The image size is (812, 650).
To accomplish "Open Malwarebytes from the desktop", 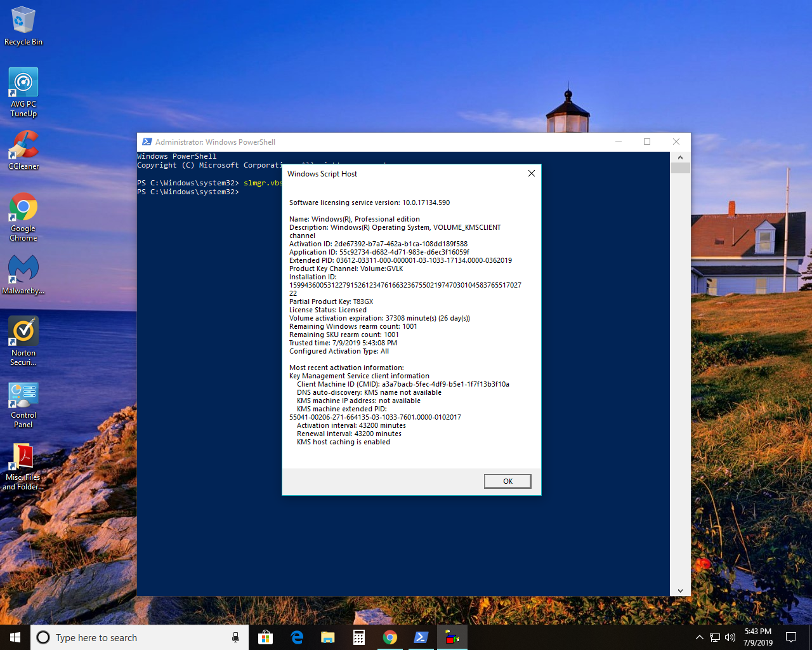I will [x=23, y=270].
